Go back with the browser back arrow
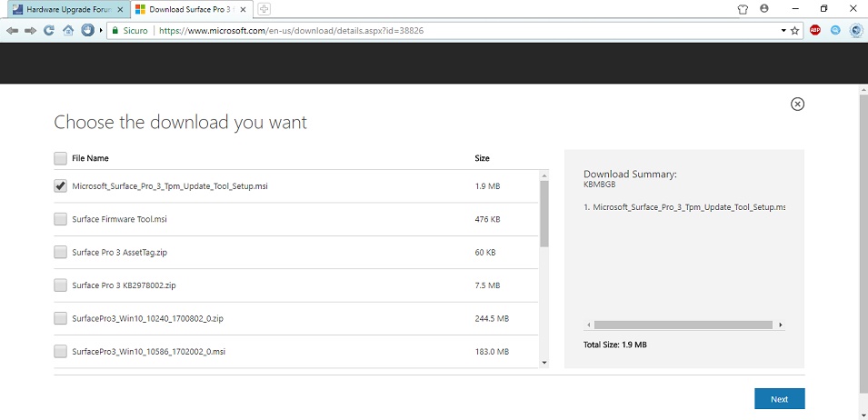 [12, 31]
